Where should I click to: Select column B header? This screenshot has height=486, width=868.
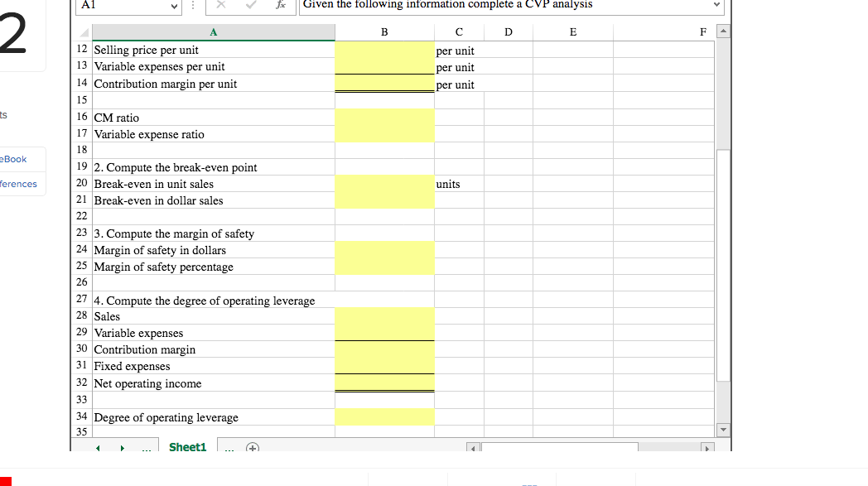coord(384,32)
